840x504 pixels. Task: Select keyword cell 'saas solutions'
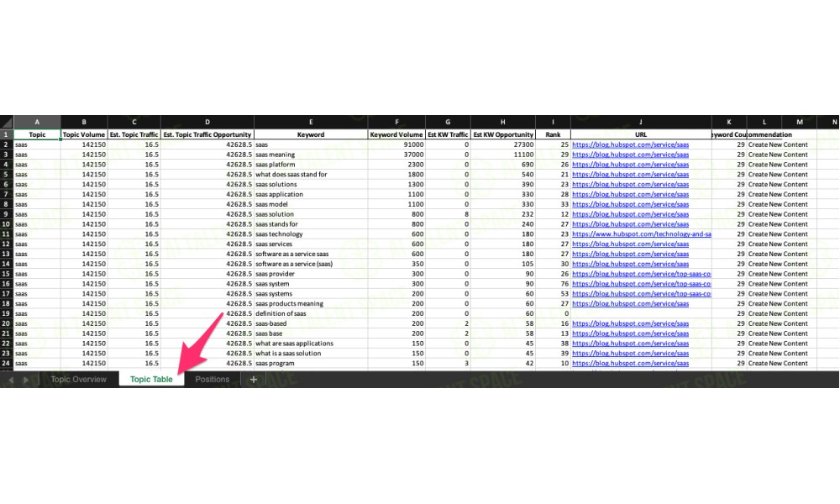[311, 184]
